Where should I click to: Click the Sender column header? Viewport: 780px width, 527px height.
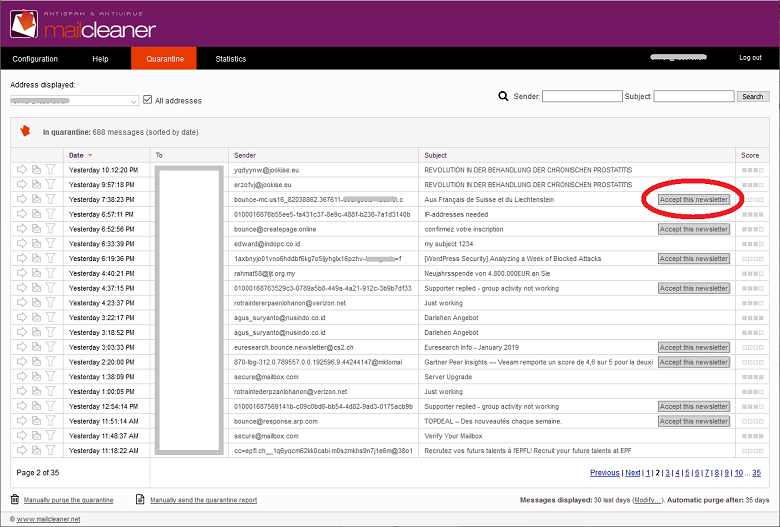click(x=245, y=155)
